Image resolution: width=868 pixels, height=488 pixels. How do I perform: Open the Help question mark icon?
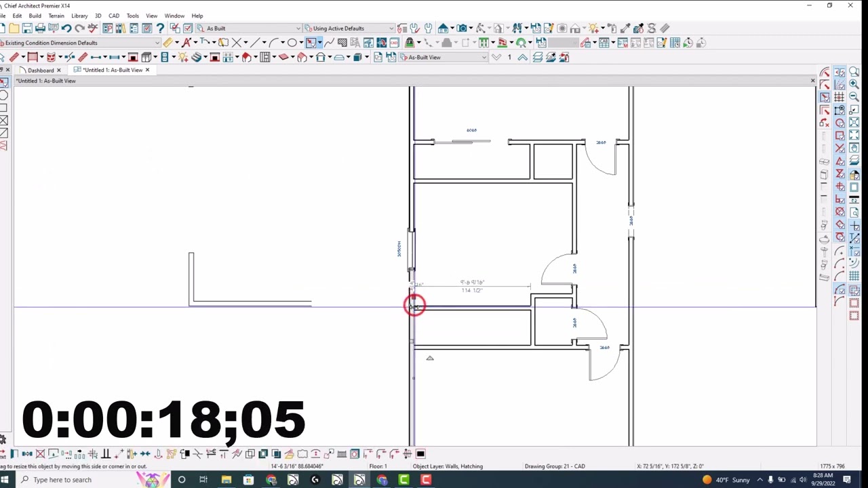160,28
